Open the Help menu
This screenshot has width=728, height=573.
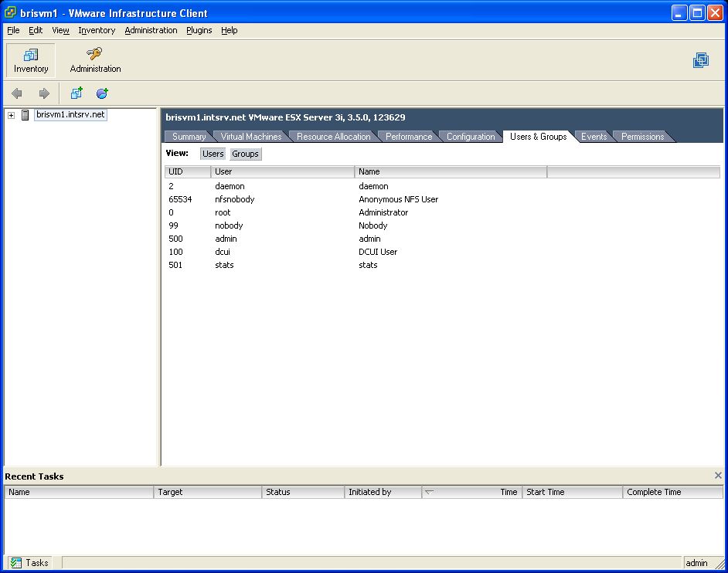(230, 30)
